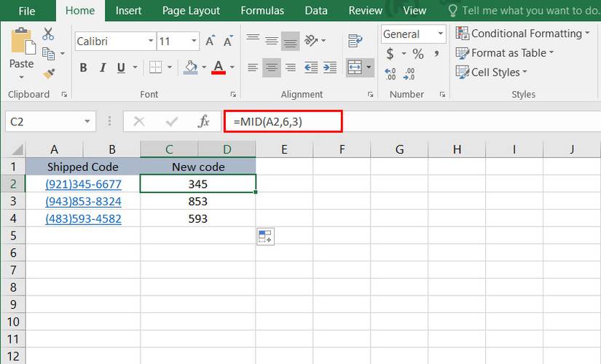Open the File menu
601x364 pixels.
tap(27, 11)
